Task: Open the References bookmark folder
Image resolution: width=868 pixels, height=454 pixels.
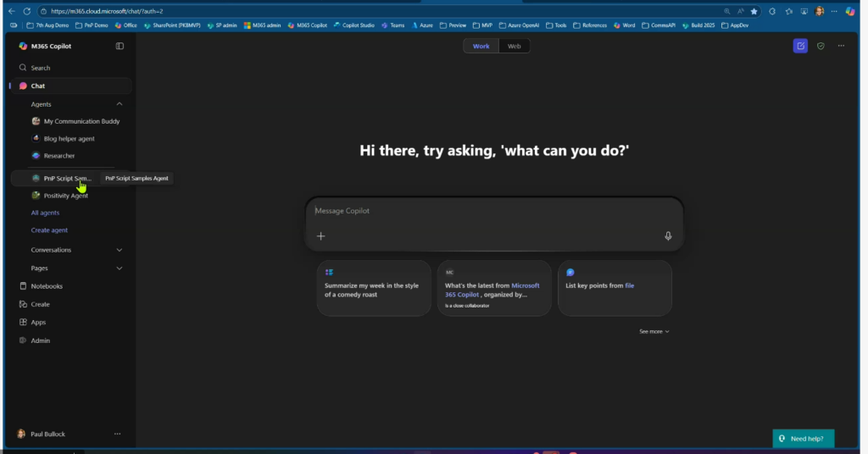Action: point(590,25)
